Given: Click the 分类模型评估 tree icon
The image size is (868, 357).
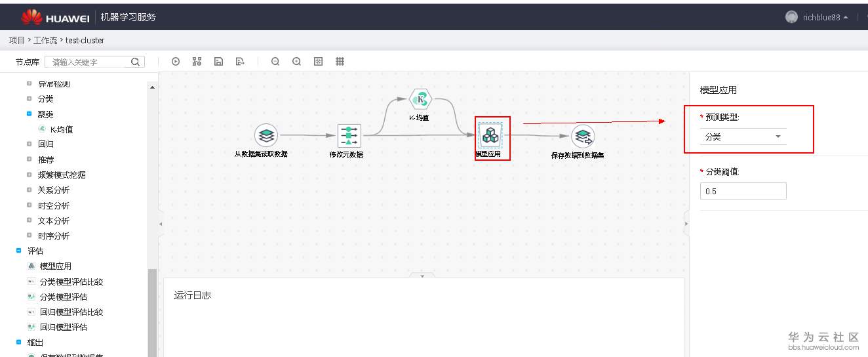Looking at the screenshot, I should click(x=31, y=297).
